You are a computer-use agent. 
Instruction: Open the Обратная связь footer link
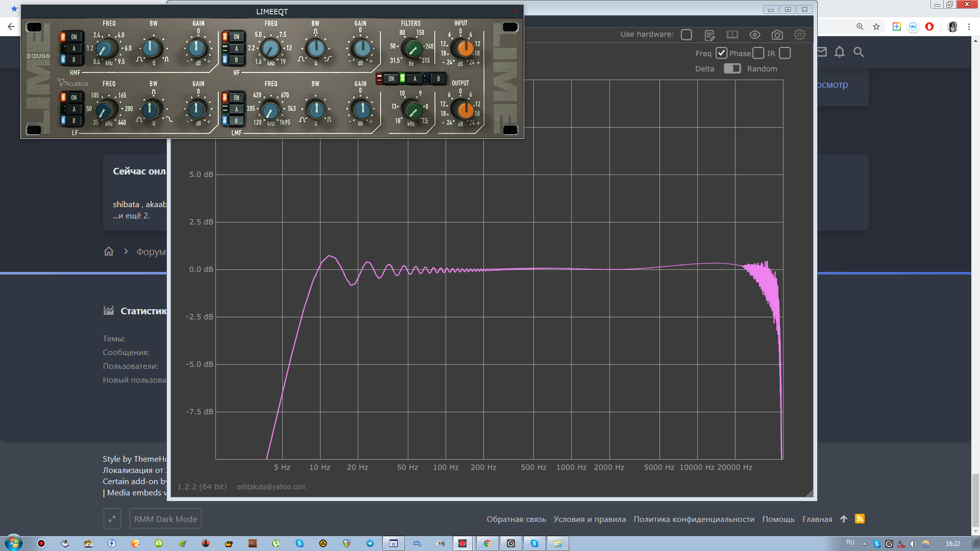[516, 519]
